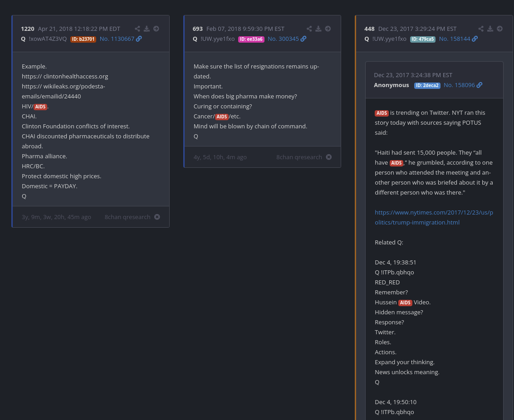
Task: Click the 'News unlocks meaning.' line
Action: click(x=407, y=372)
